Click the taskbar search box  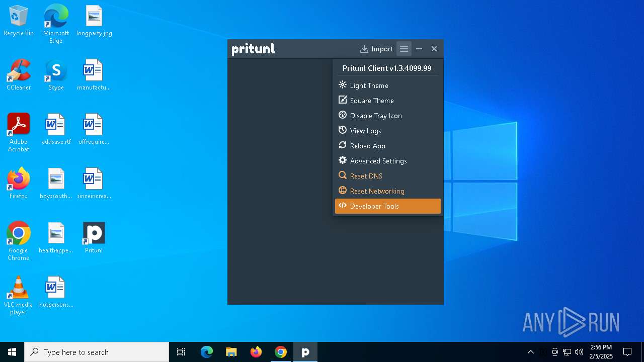coord(97,352)
